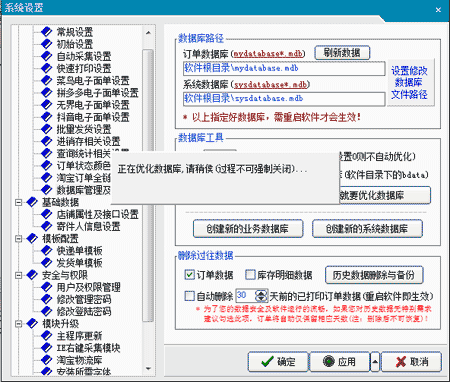Viewport: 450px width, 382px height.
Task: Click the 模板配置 folder icon
Action: [32, 239]
